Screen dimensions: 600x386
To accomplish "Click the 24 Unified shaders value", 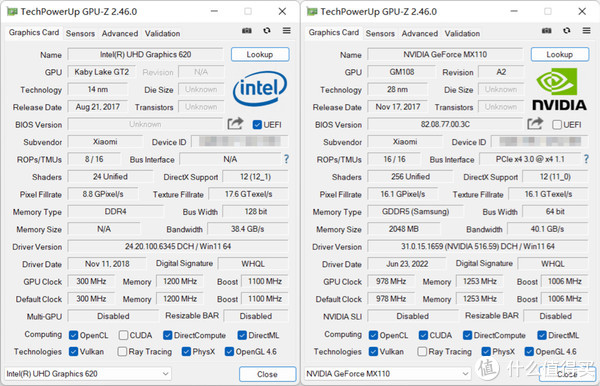I will pyautogui.click(x=110, y=177).
